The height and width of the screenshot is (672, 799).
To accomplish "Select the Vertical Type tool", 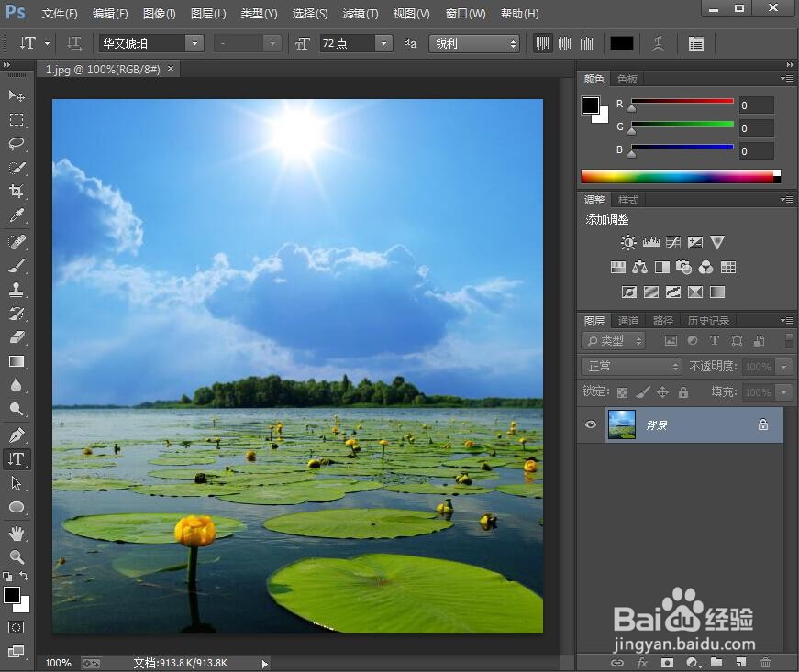I will tap(17, 459).
